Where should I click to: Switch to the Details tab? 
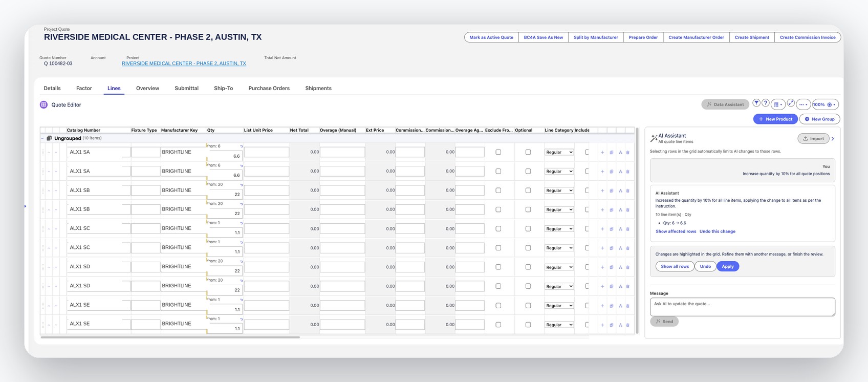point(52,88)
